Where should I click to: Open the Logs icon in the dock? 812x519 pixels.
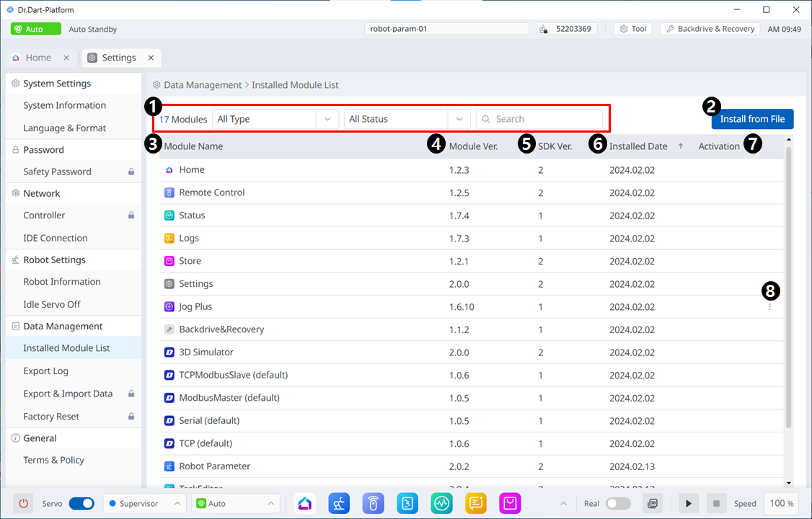pyautogui.click(x=476, y=503)
